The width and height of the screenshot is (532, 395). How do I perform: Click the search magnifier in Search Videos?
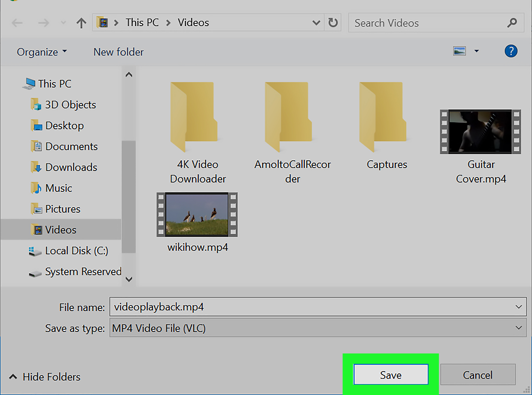tap(512, 23)
